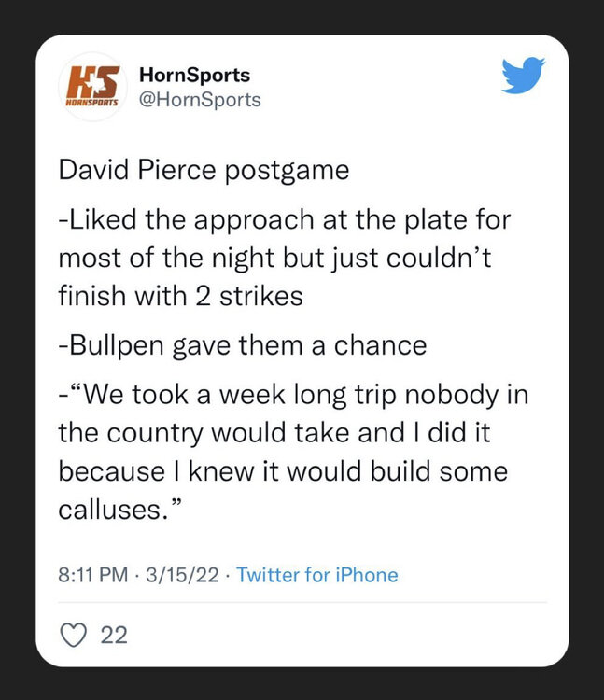Click the Twitter bird logo
Screen dimensions: 604x700
tap(523, 77)
